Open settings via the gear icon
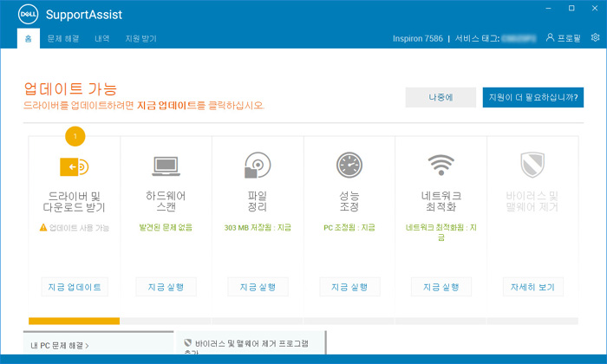 595,38
